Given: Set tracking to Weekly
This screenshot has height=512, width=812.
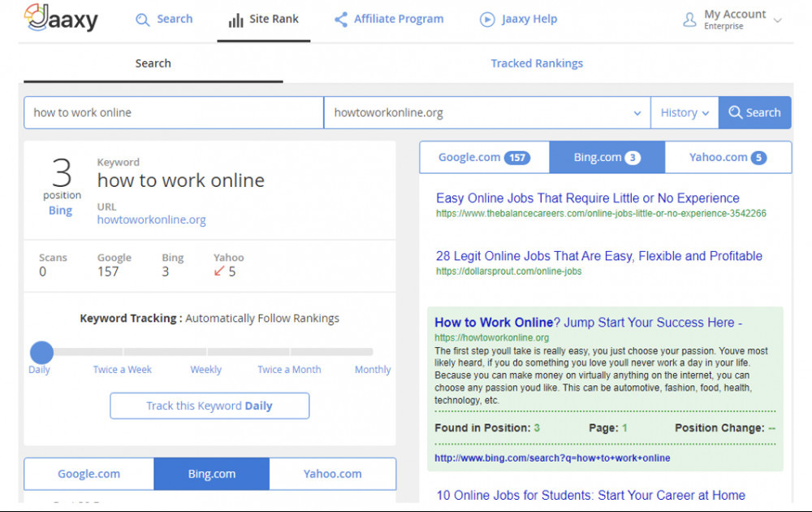Looking at the screenshot, I should coord(205,370).
